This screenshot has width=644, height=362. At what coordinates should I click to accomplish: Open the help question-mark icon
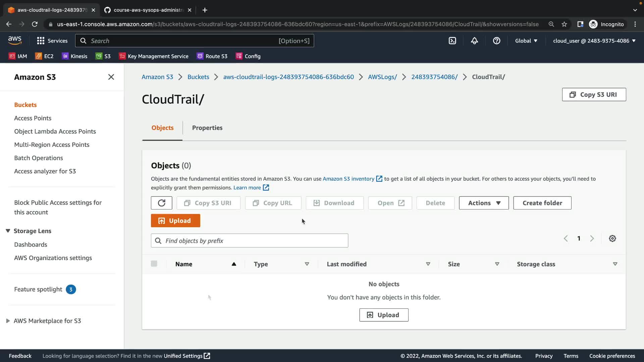(496, 41)
